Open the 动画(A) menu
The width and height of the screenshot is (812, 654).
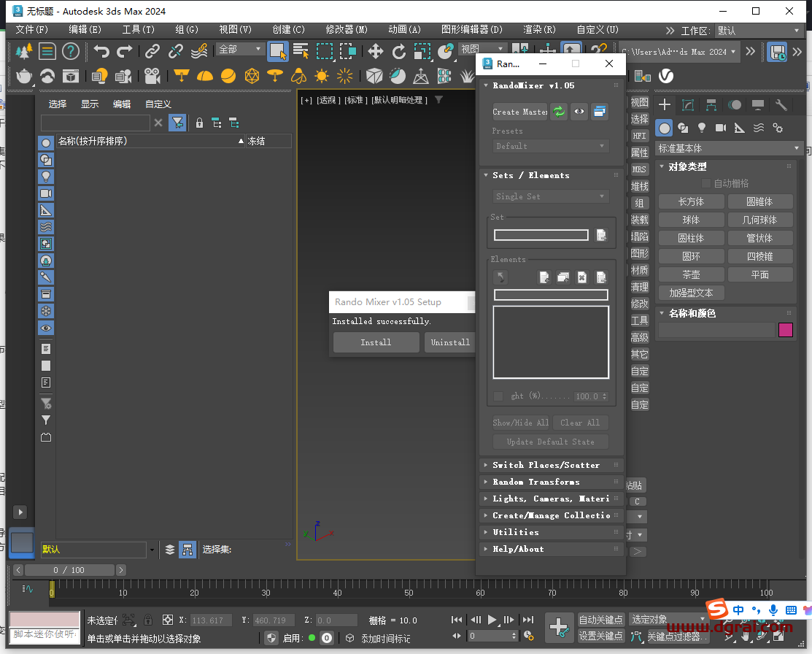coord(404,29)
